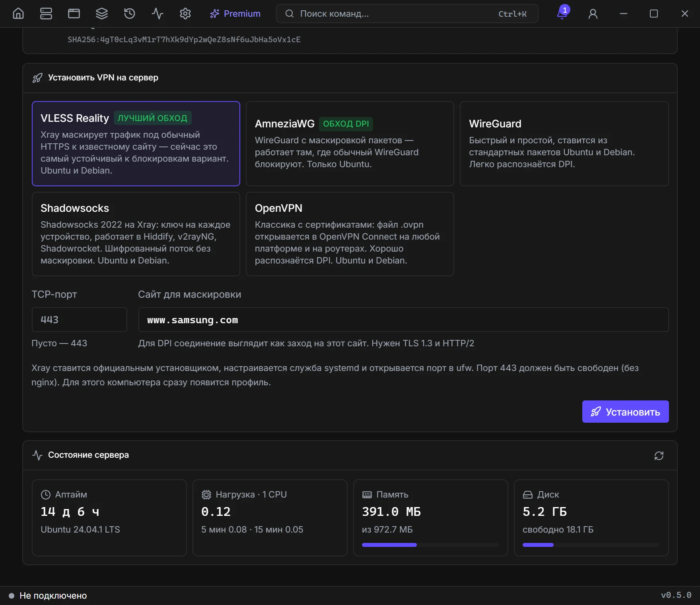
Task: Click the 'ОБХОД DPI' badge
Action: click(x=346, y=124)
